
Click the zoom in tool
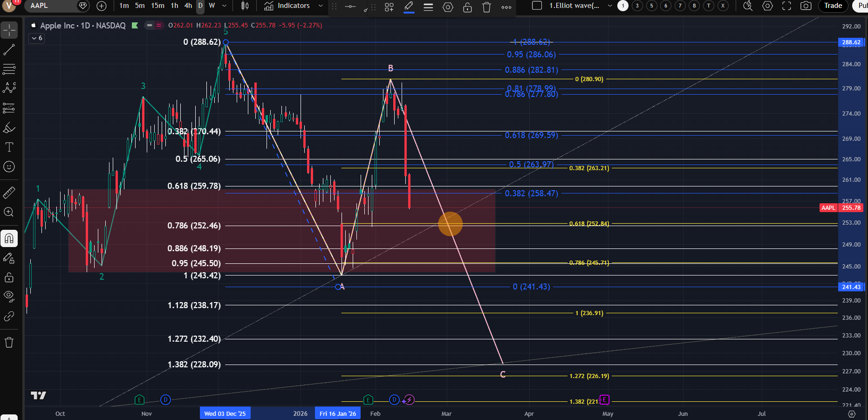tap(9, 212)
